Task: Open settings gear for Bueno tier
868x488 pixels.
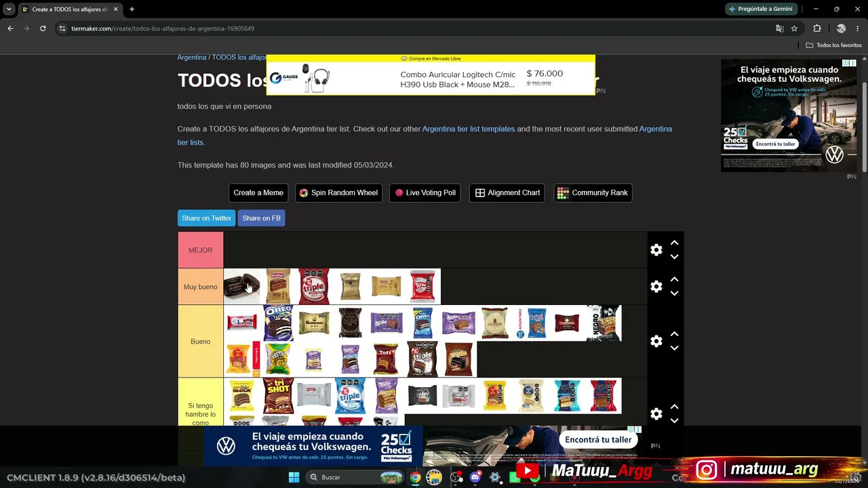Action: [x=656, y=342]
